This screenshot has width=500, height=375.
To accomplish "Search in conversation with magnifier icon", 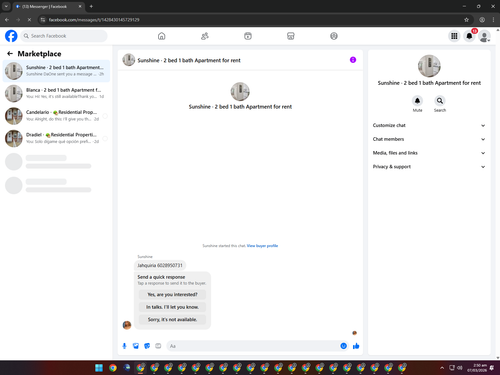I will tap(440, 101).
